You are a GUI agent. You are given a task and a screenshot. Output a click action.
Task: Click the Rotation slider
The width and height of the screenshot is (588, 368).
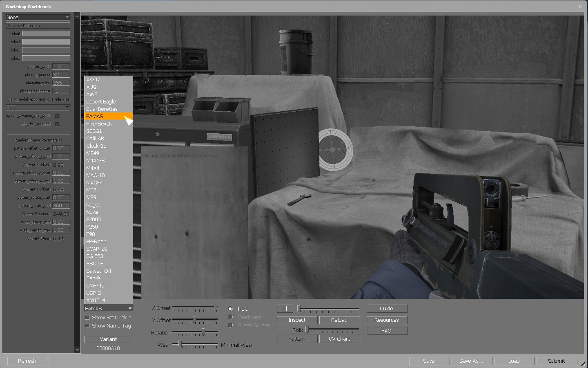pos(195,332)
